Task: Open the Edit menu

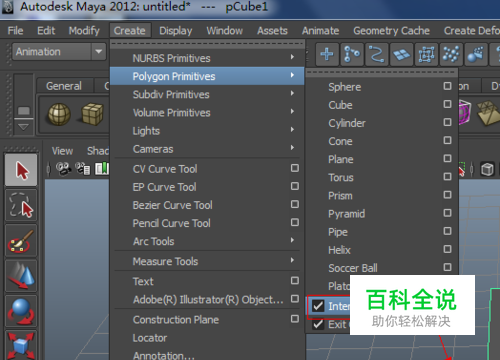Action: [x=46, y=31]
